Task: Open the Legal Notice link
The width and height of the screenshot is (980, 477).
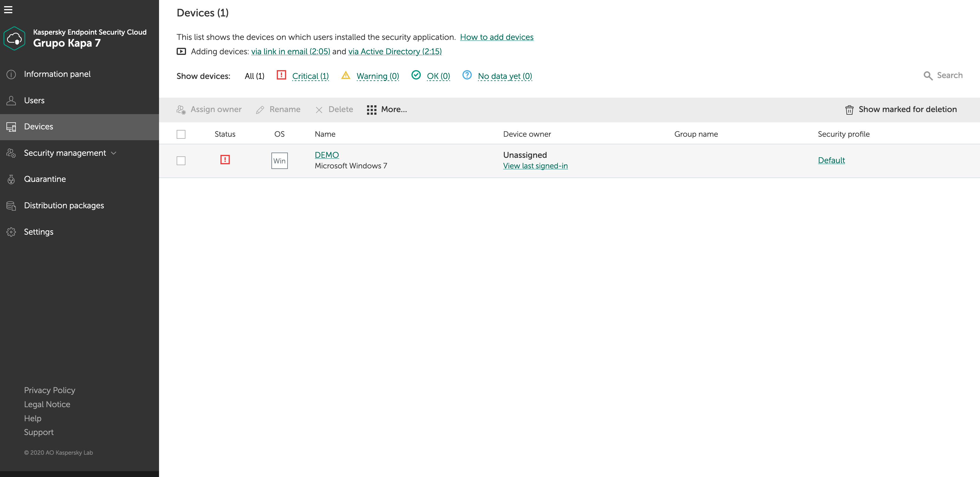Action: coord(47,404)
